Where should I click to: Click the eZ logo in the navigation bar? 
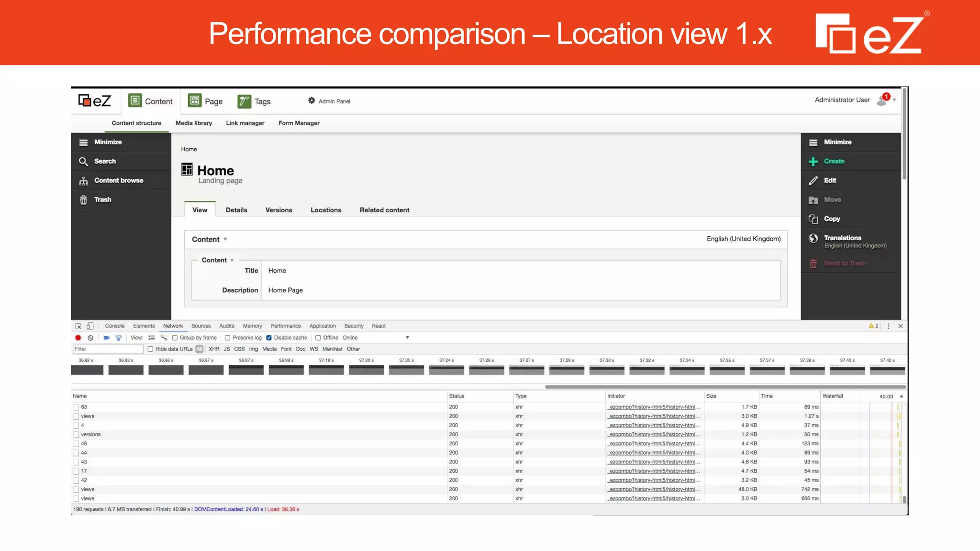coord(95,100)
